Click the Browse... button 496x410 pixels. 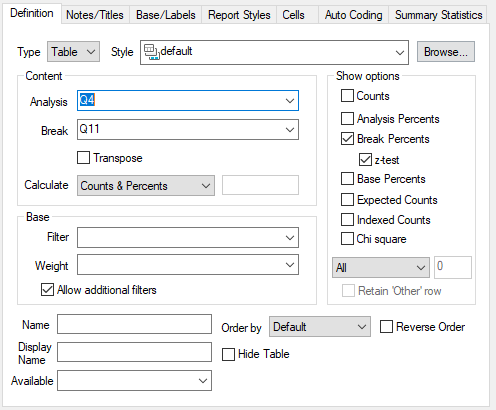point(446,52)
